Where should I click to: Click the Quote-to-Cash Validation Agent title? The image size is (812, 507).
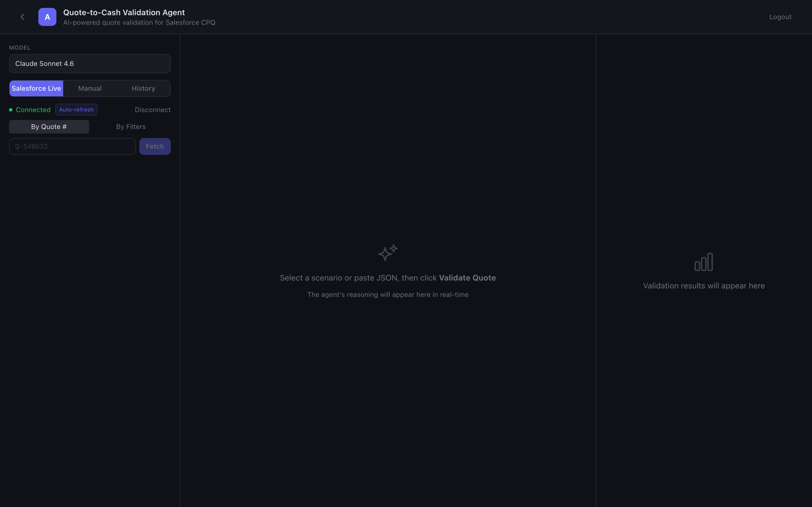(124, 12)
